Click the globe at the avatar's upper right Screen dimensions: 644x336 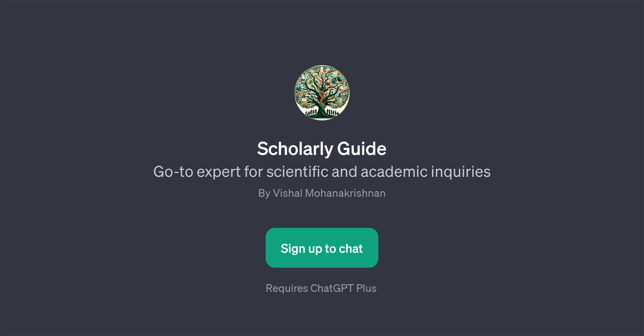coord(339,79)
